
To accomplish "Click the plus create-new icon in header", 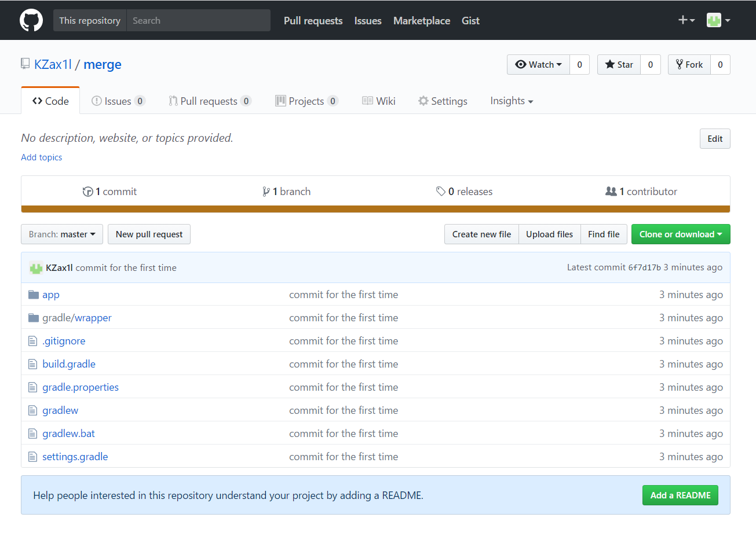I will 686,20.
